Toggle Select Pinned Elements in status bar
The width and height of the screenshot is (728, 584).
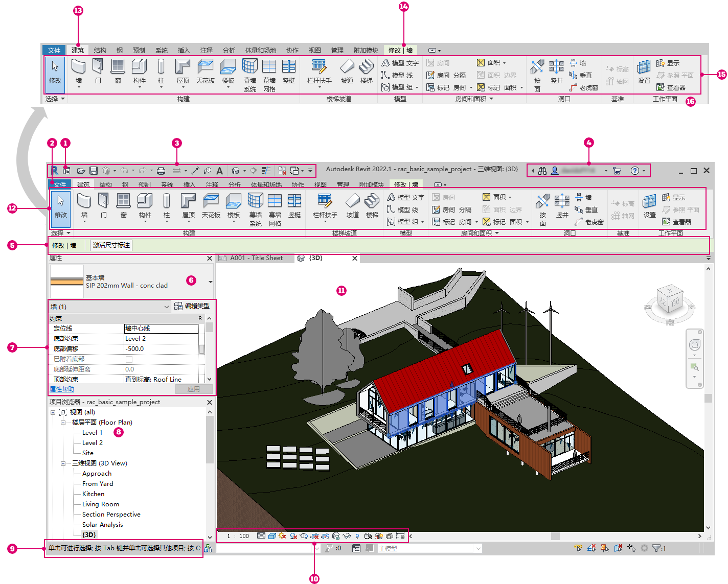[x=605, y=548]
